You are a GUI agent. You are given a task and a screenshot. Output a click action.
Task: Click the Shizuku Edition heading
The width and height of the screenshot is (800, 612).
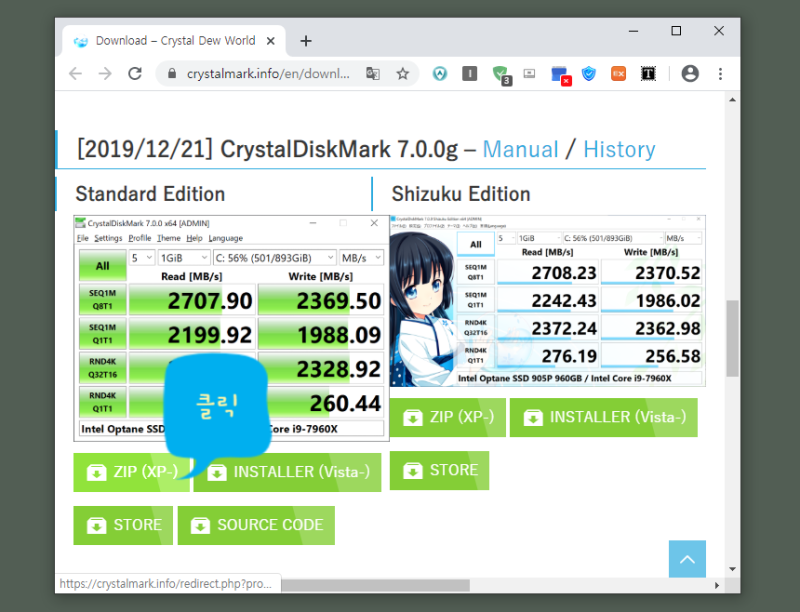(461, 194)
